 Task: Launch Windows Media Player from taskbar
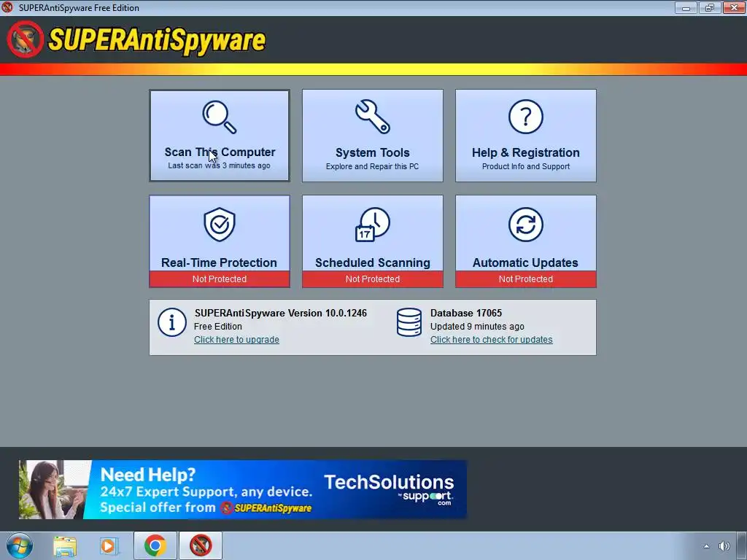(x=109, y=545)
